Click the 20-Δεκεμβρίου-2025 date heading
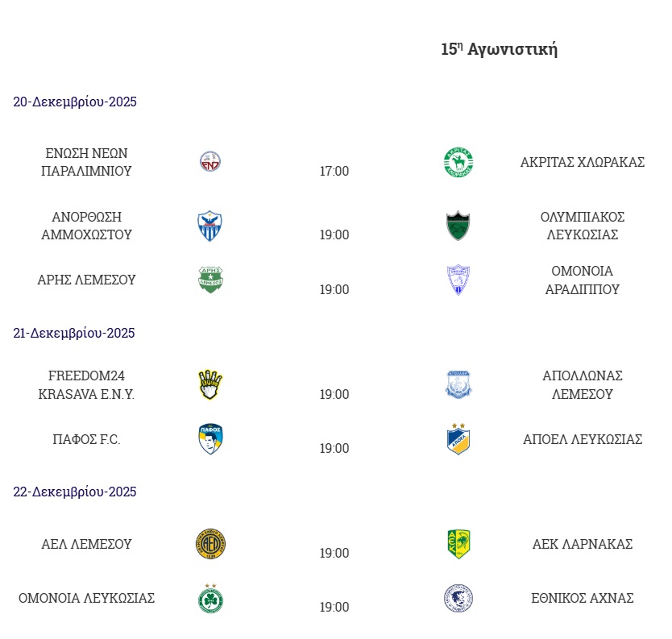 (75, 102)
